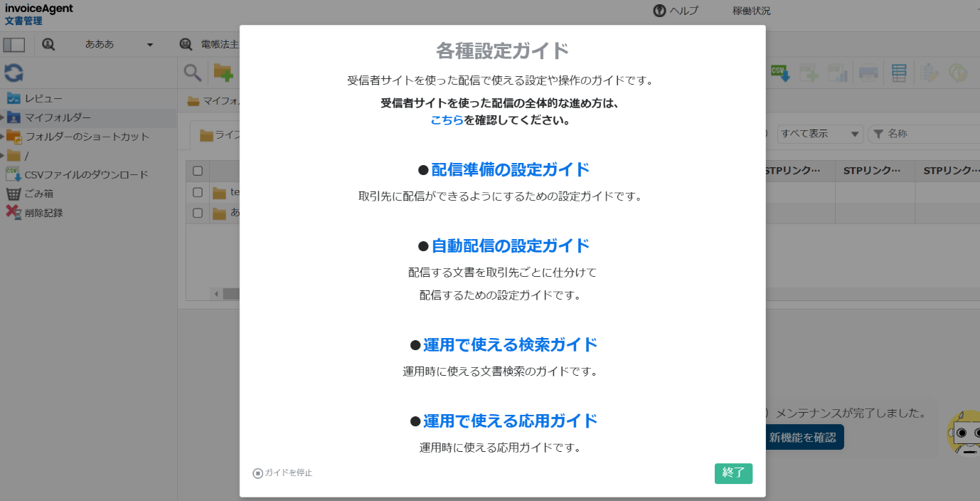
Task: Check the select-all checkbox in table header
Action: [x=198, y=171]
